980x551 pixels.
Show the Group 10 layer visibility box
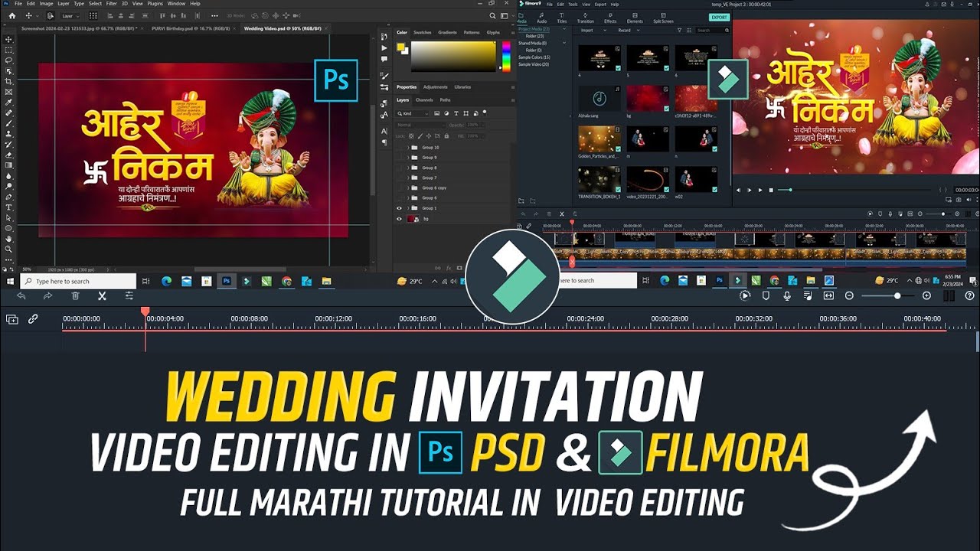pyautogui.click(x=399, y=148)
